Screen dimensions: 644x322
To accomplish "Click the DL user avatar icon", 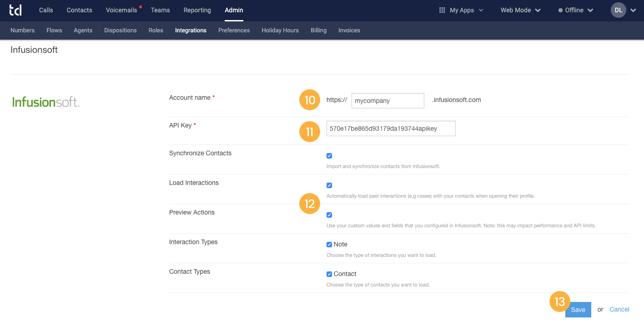I will (x=618, y=10).
